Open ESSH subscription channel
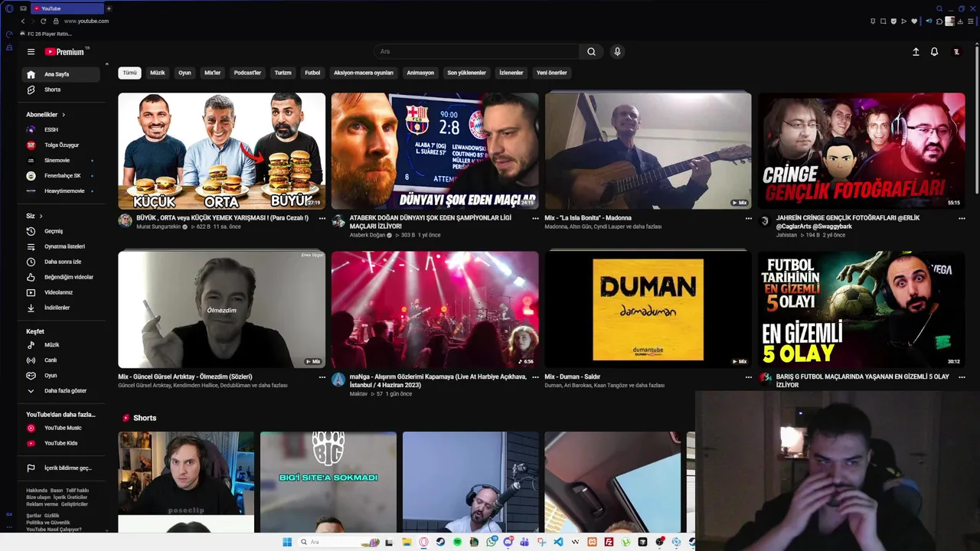Viewport: 980px width, 551px height. coord(60,130)
